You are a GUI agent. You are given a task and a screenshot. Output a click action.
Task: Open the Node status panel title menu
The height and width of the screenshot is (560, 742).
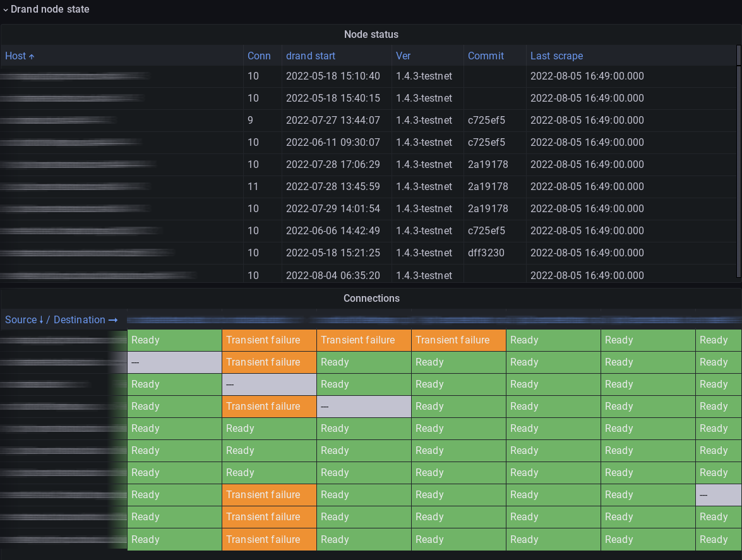click(371, 34)
